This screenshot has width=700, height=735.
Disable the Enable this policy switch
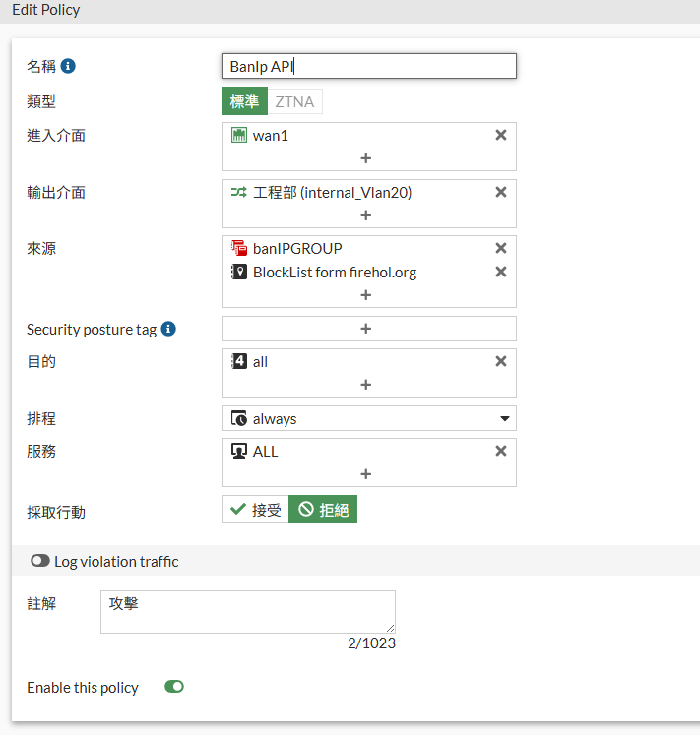pos(174,687)
